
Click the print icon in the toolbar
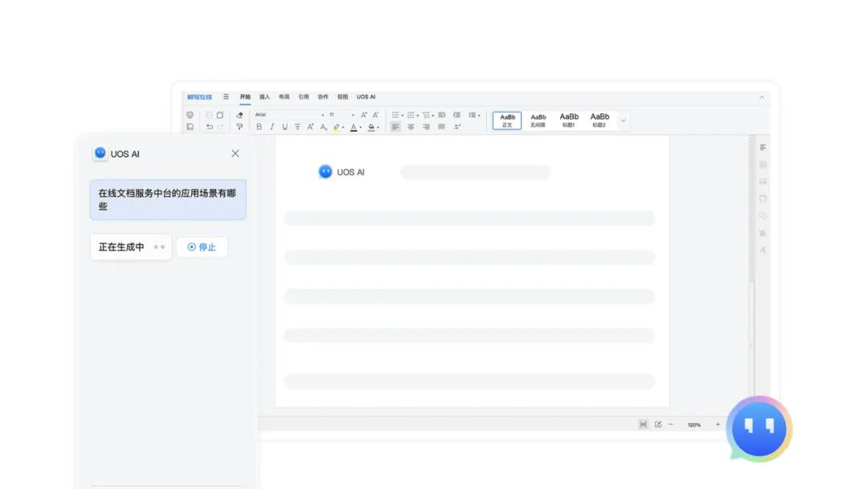[x=190, y=115]
